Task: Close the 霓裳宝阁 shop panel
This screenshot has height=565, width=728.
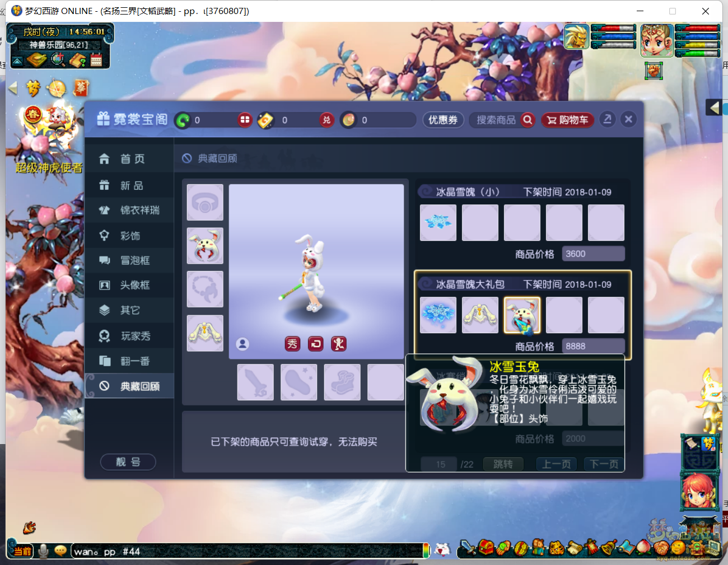Action: (x=628, y=119)
